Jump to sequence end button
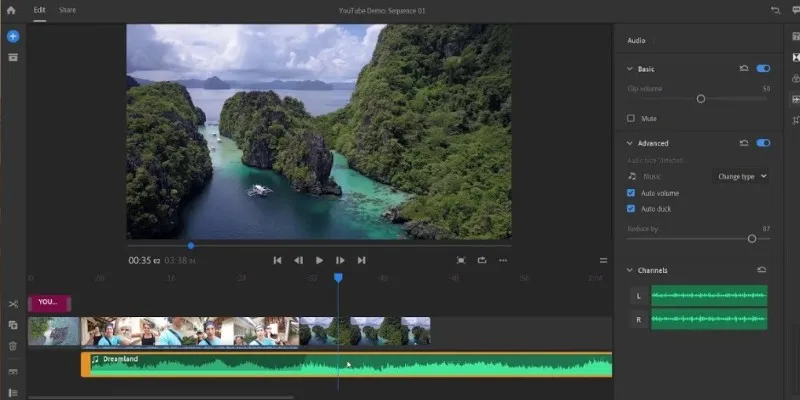 (361, 260)
